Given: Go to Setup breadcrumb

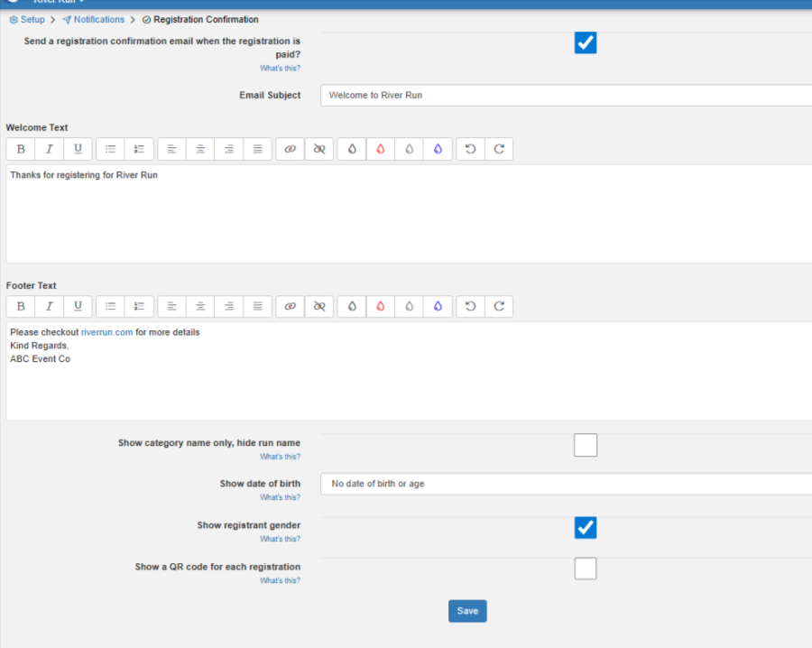Looking at the screenshot, I should (27, 20).
